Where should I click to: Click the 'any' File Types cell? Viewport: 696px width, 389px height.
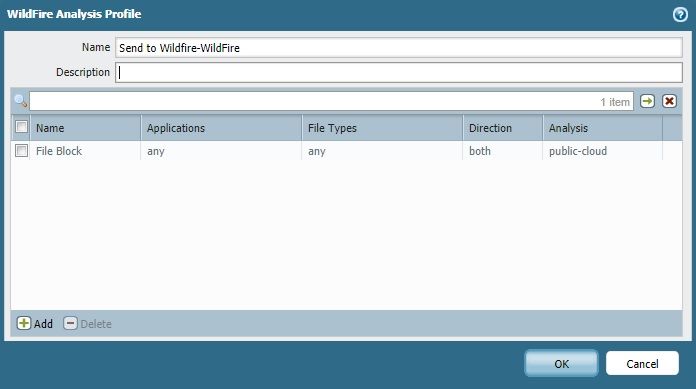(x=382, y=151)
